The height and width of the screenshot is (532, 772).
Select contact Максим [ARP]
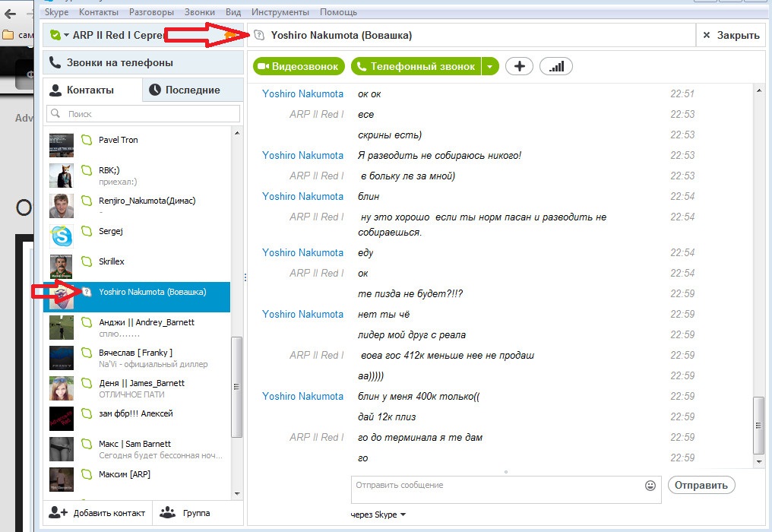coord(137,480)
